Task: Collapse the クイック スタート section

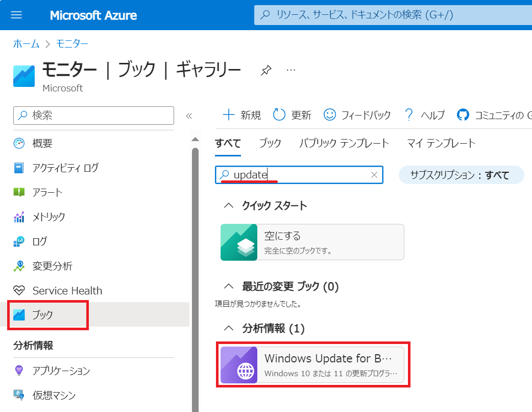Action: pos(229,205)
